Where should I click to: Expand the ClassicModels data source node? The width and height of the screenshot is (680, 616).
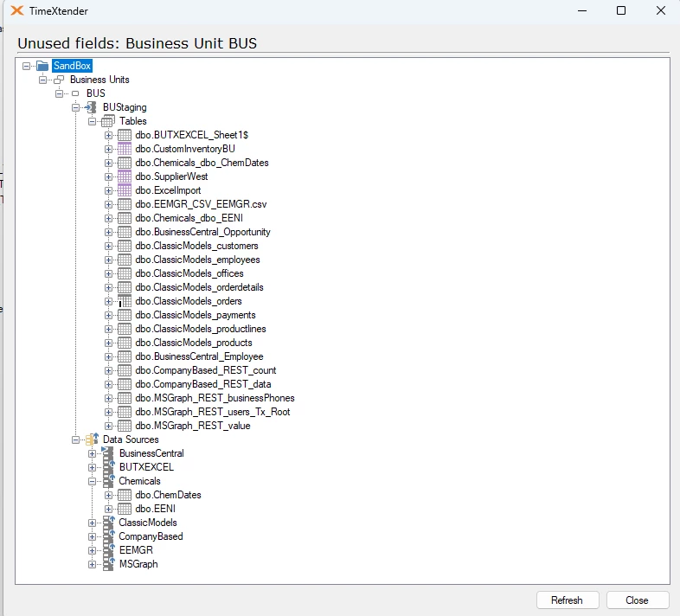click(x=92, y=523)
